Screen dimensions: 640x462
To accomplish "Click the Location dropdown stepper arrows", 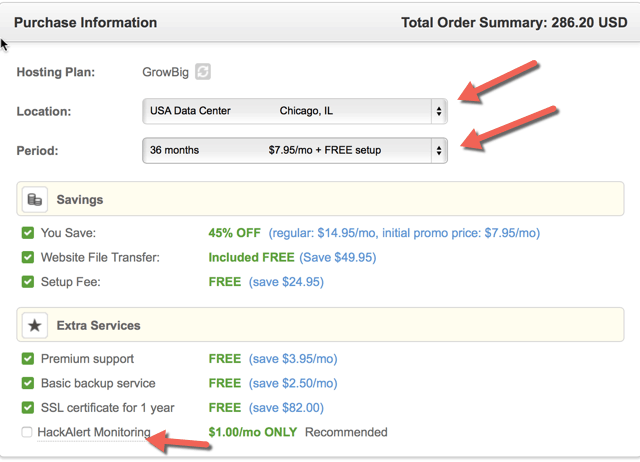I will point(439,111).
